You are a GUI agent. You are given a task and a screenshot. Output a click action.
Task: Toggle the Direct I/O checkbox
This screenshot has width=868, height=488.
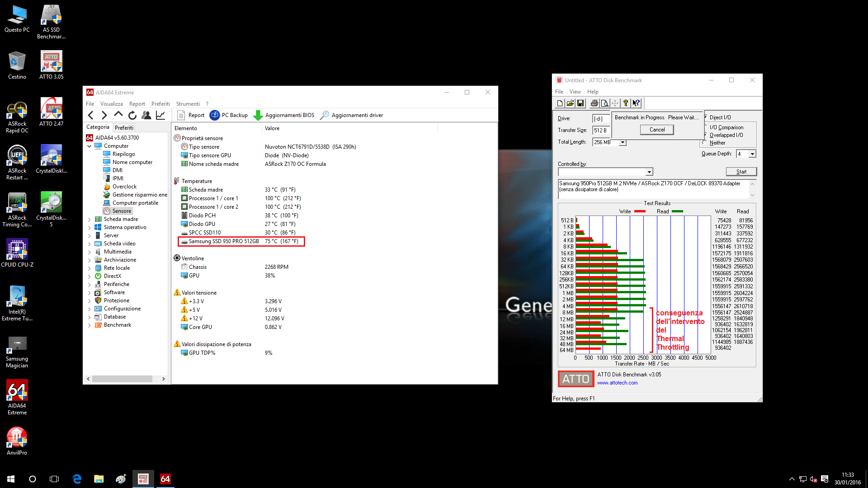pyautogui.click(x=705, y=117)
